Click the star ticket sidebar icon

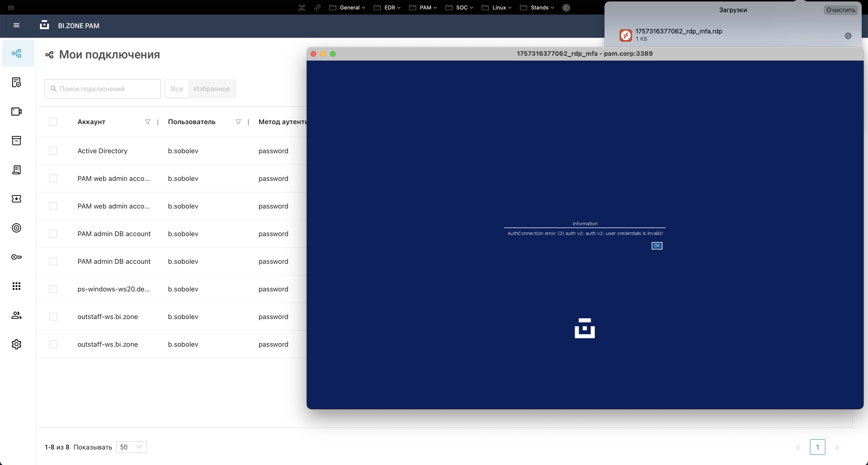click(x=16, y=199)
